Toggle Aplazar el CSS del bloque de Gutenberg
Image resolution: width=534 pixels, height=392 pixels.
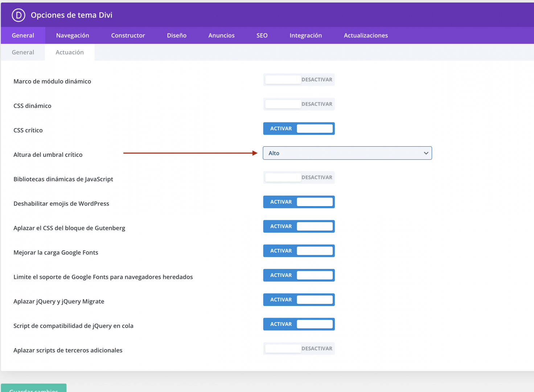coord(299,226)
